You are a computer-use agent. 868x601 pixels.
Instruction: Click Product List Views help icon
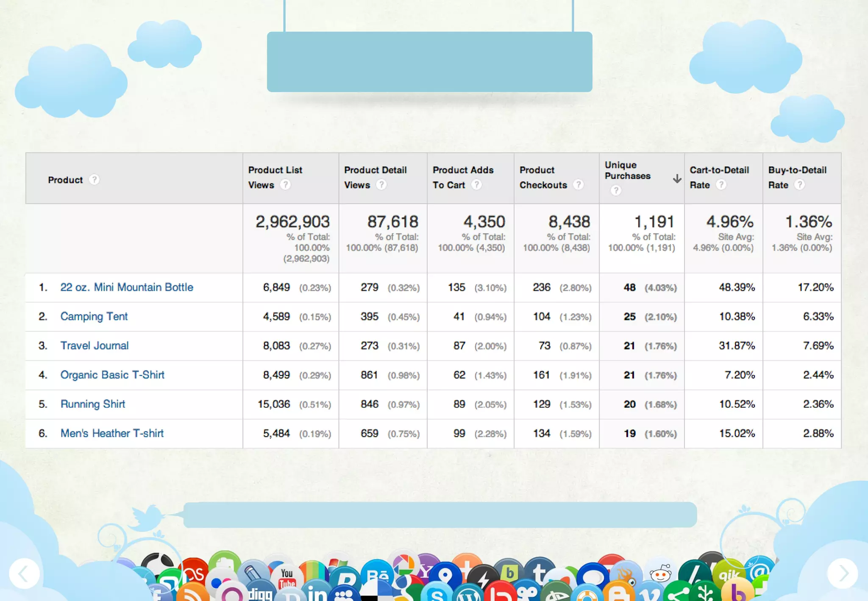[286, 185]
